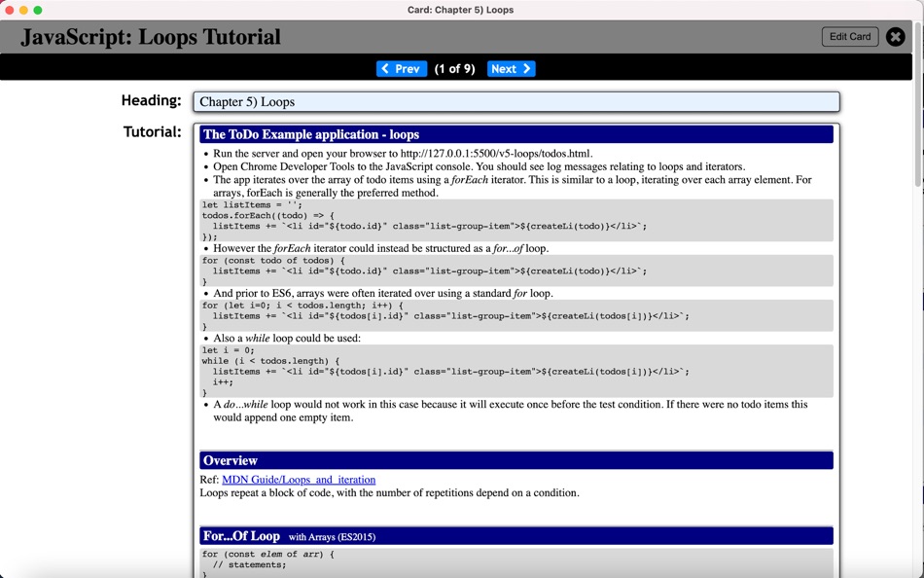
Task: Click The ToDo Example application - loops header
Action: tap(516, 134)
